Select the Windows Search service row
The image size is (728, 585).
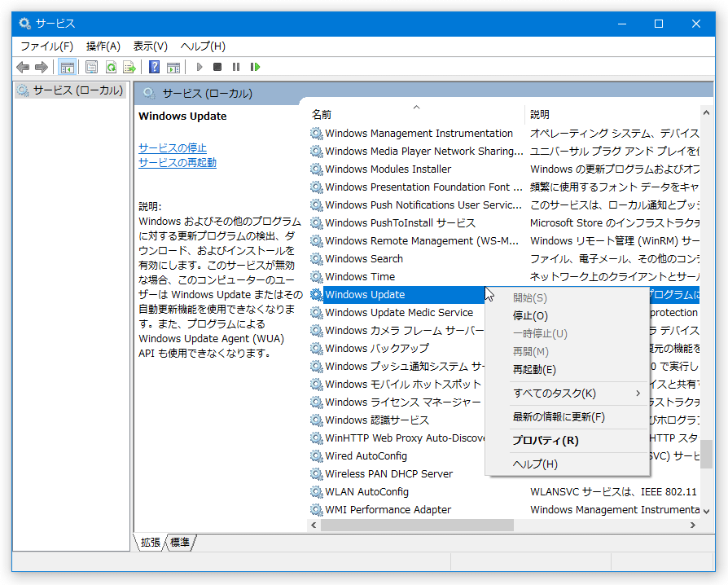point(504,259)
